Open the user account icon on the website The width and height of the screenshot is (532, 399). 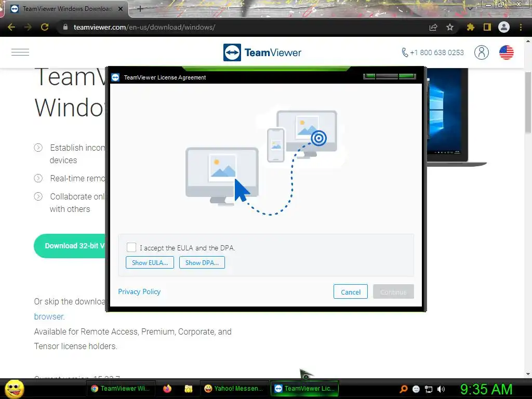coord(482,52)
